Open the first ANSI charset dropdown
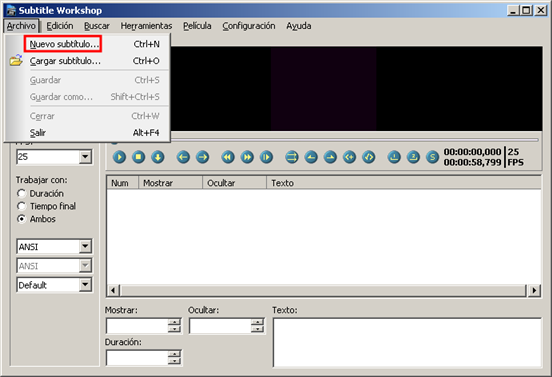552x377 pixels. (85, 246)
